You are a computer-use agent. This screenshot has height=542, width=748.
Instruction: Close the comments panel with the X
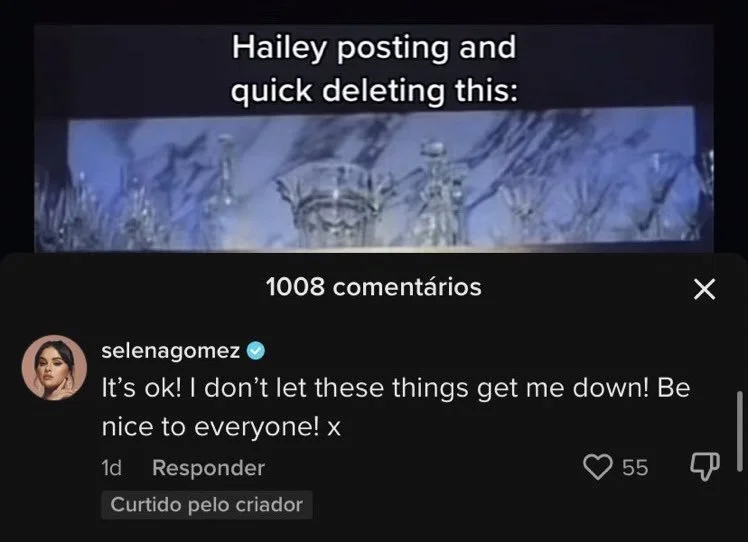pos(705,289)
